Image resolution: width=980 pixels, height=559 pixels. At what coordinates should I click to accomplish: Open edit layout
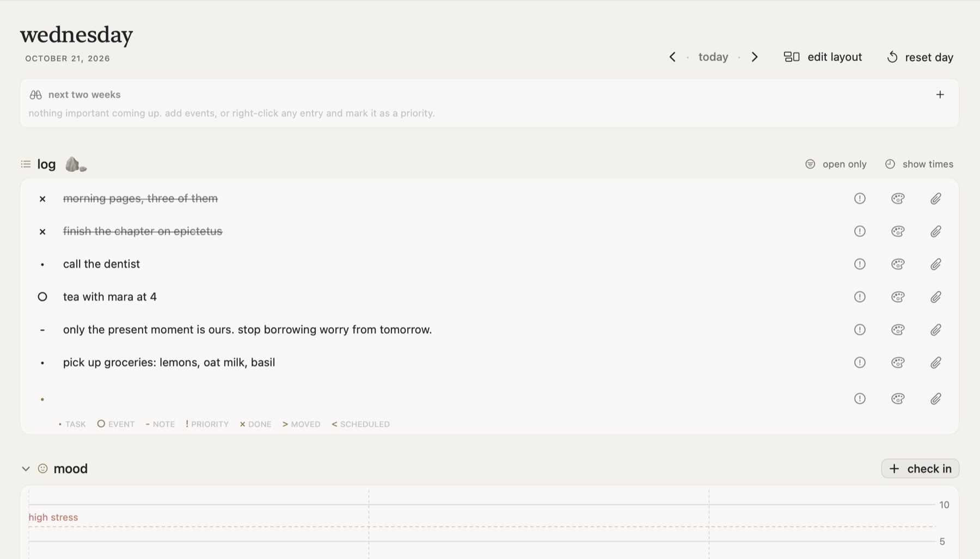[823, 57]
